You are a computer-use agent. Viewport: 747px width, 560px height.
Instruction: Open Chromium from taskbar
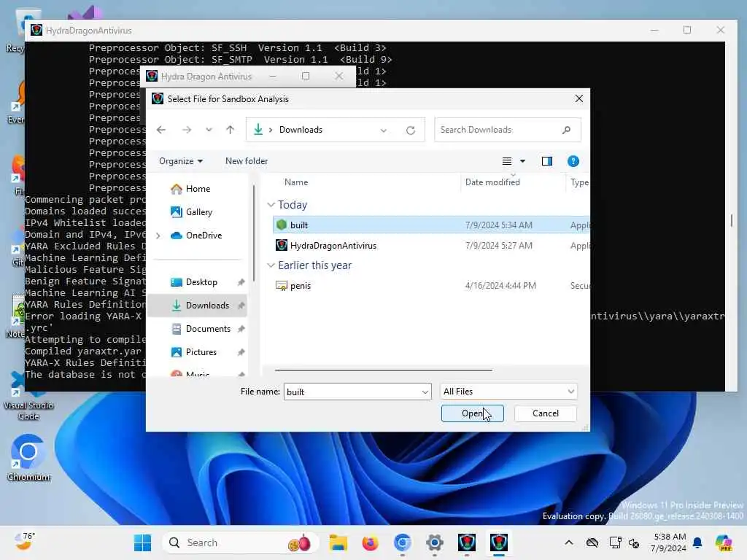pyautogui.click(x=403, y=542)
